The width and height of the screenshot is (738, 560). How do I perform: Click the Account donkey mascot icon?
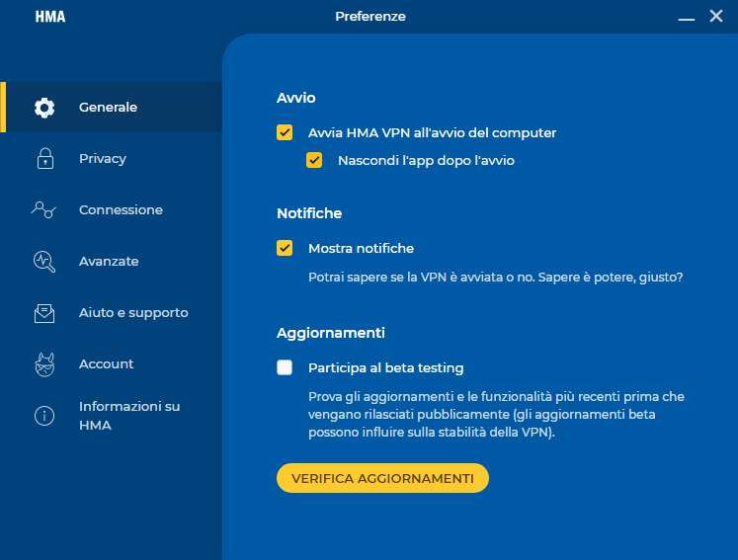tap(44, 364)
